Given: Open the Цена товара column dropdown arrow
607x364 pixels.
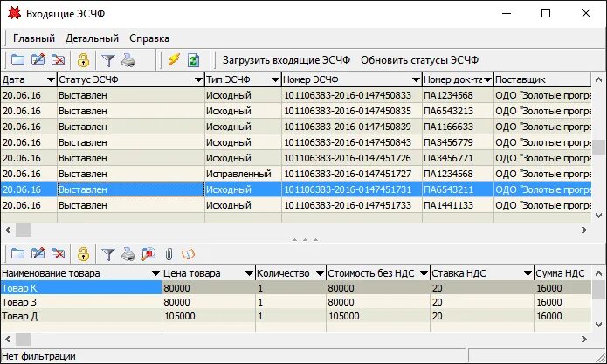Looking at the screenshot, I should click(249, 273).
